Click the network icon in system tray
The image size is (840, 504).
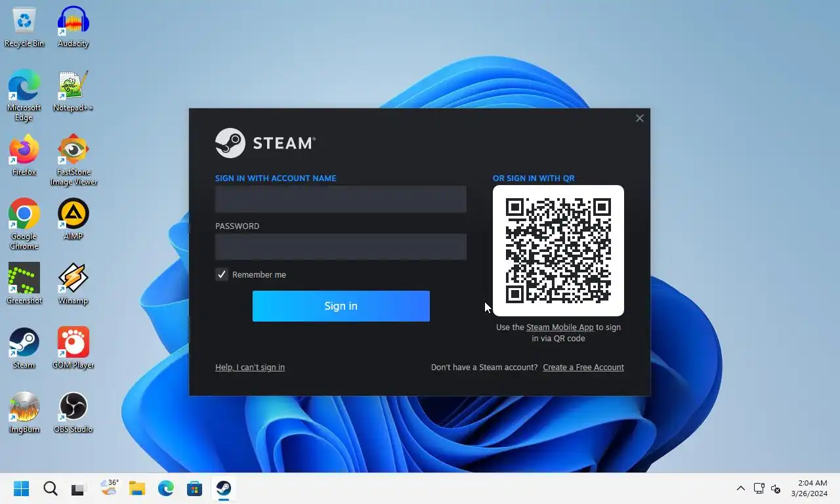coord(759,488)
